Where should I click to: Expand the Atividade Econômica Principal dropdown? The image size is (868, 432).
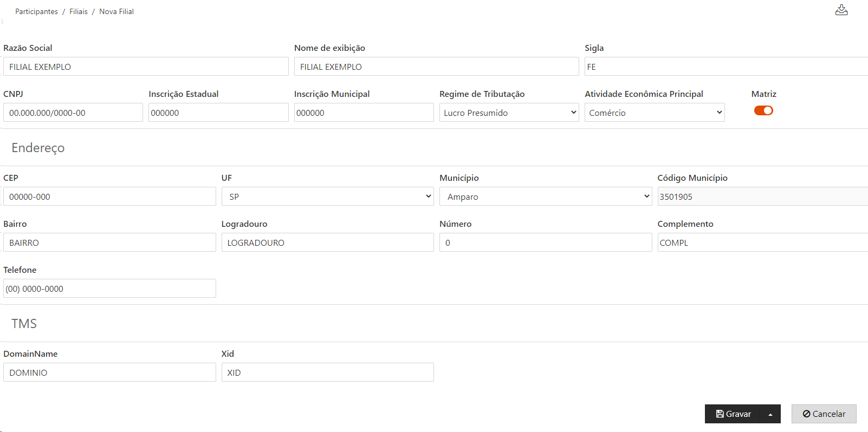pyautogui.click(x=655, y=113)
